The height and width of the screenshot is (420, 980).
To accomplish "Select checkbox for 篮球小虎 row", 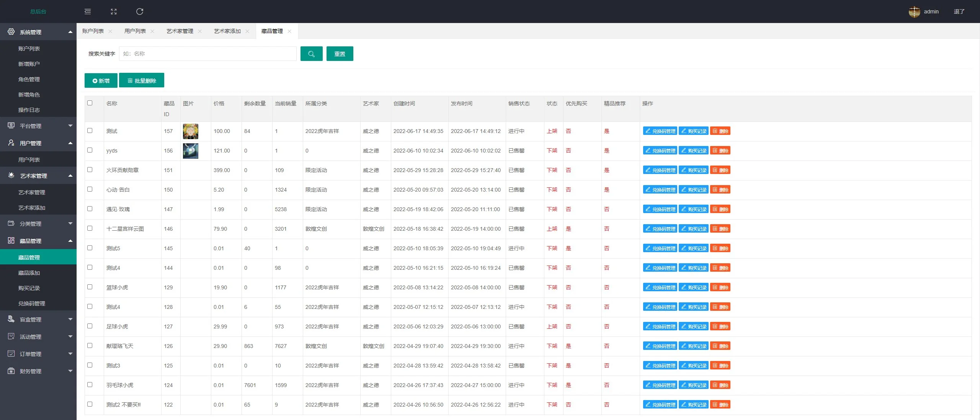I will [x=90, y=287].
